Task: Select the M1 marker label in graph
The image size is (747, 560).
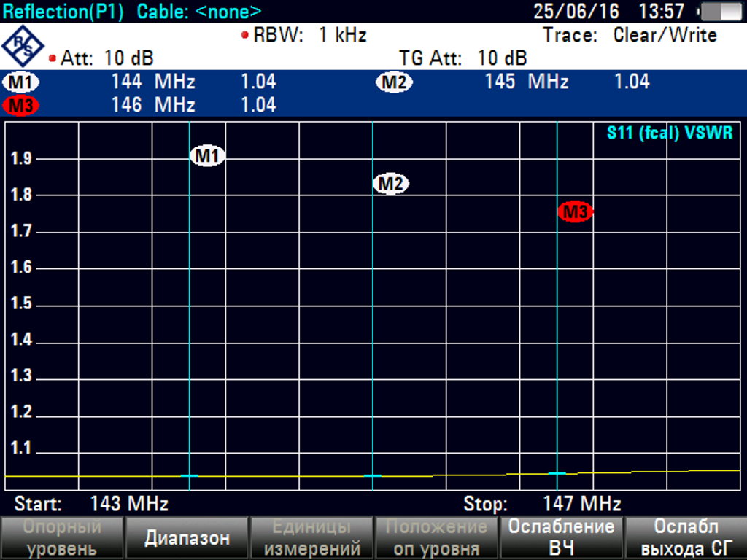Action: [208, 155]
